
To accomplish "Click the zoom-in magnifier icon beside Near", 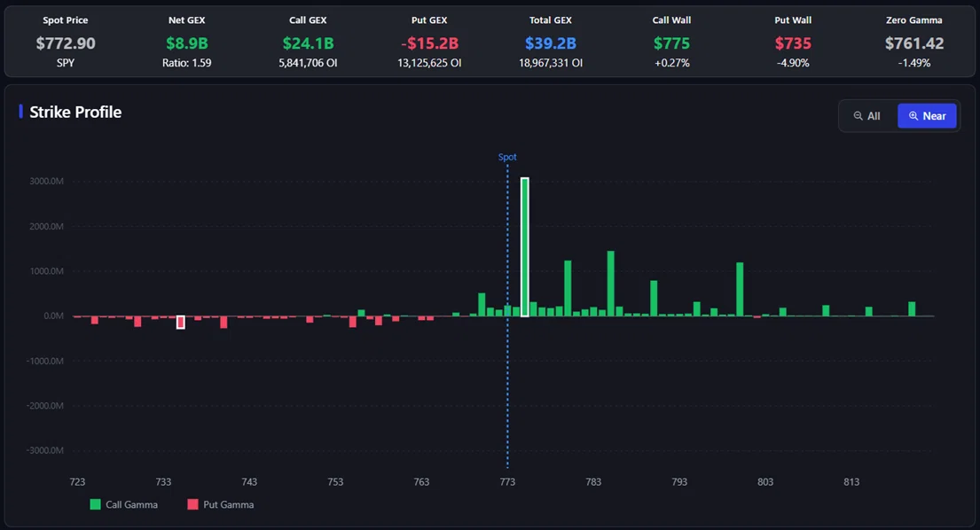I will pos(913,116).
